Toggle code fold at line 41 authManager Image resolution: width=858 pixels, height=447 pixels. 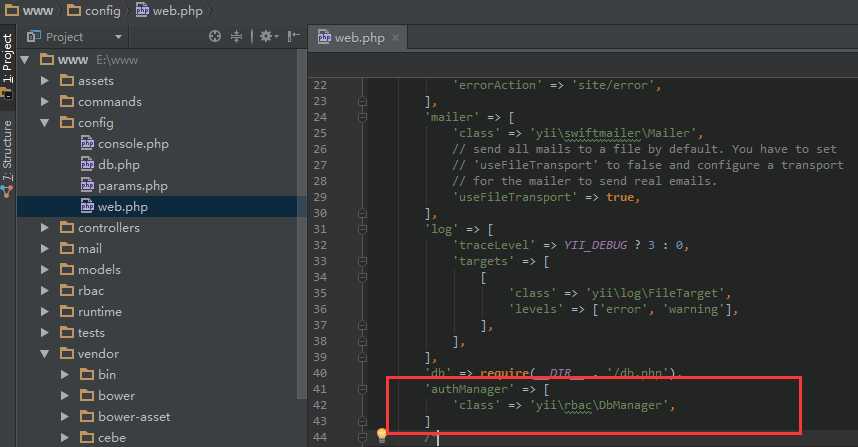[362, 389]
